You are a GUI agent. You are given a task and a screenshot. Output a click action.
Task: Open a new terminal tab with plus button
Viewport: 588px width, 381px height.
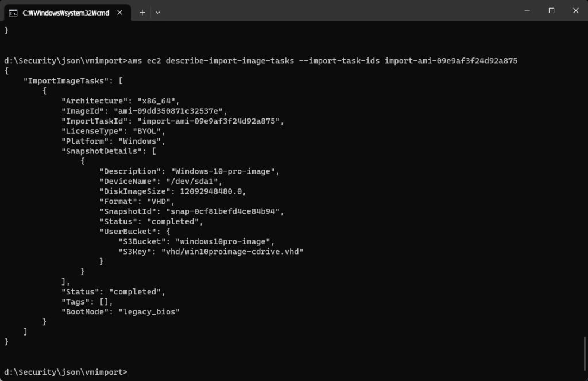pos(142,13)
